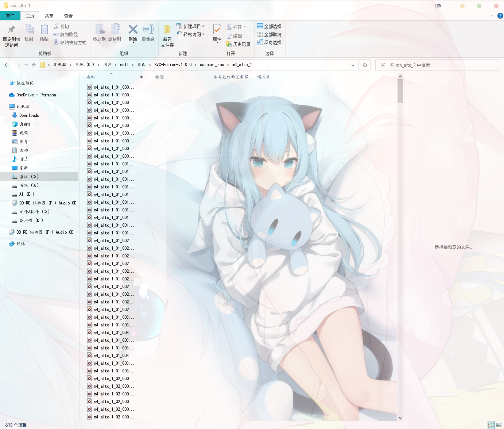
Task: Click dell in the address path
Action: (124, 65)
